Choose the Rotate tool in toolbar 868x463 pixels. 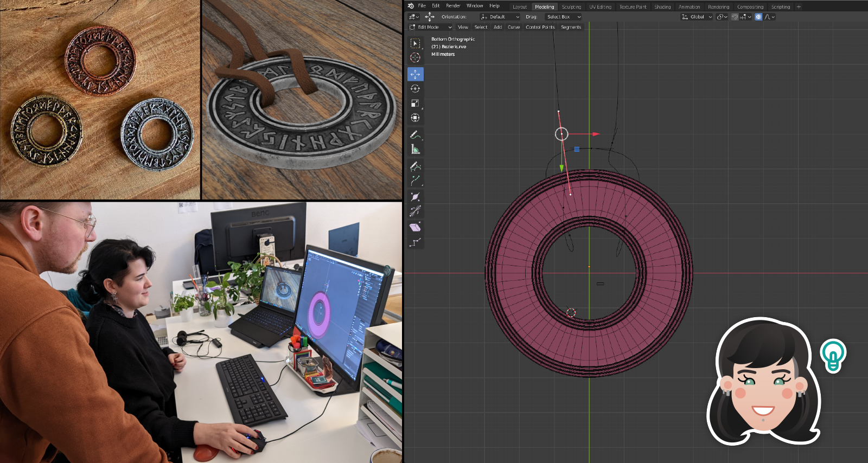[x=415, y=89]
